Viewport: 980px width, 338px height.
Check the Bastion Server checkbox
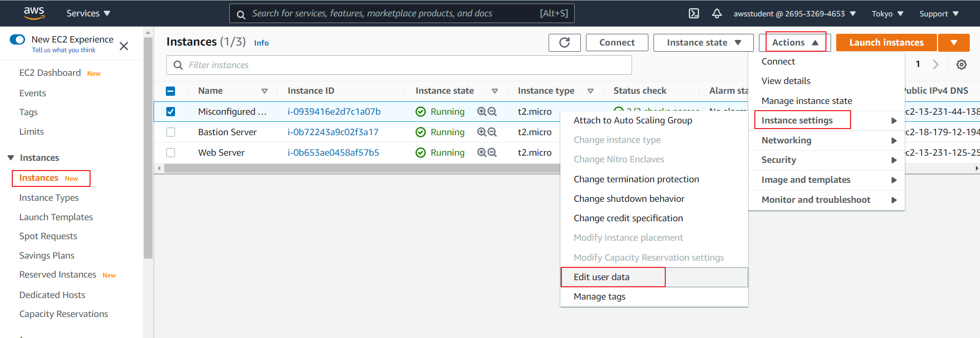pos(171,132)
